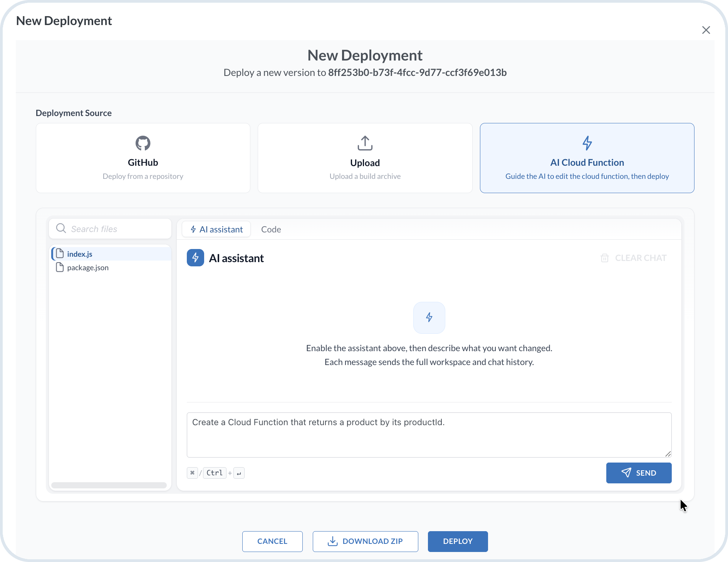Switch to the AI assistant tab
Image resolution: width=728 pixels, height=562 pixels.
[x=216, y=229]
